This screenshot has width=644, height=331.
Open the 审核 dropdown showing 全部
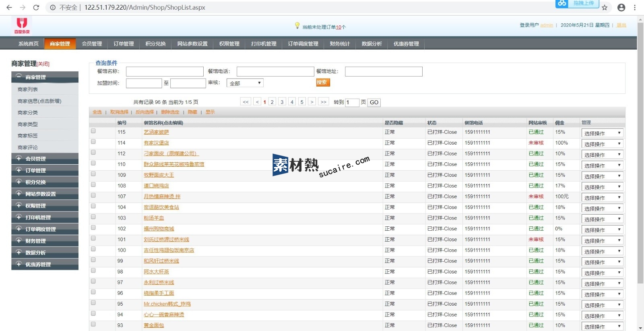245,83
